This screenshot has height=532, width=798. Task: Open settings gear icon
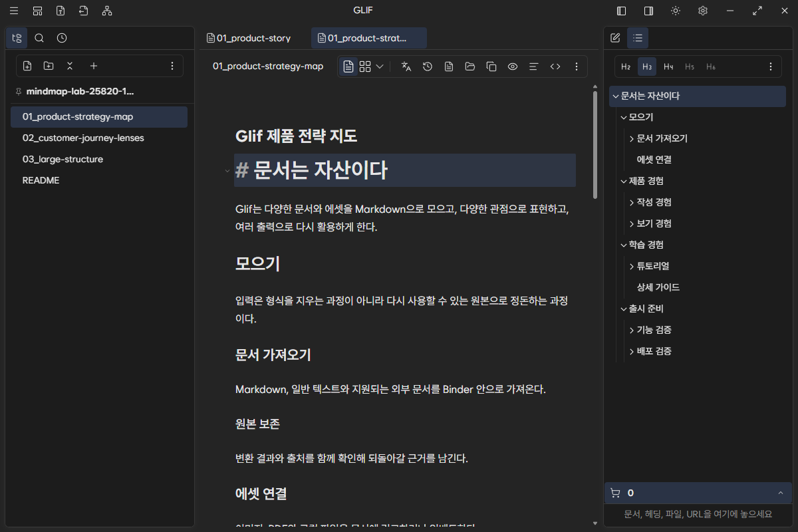tap(703, 11)
